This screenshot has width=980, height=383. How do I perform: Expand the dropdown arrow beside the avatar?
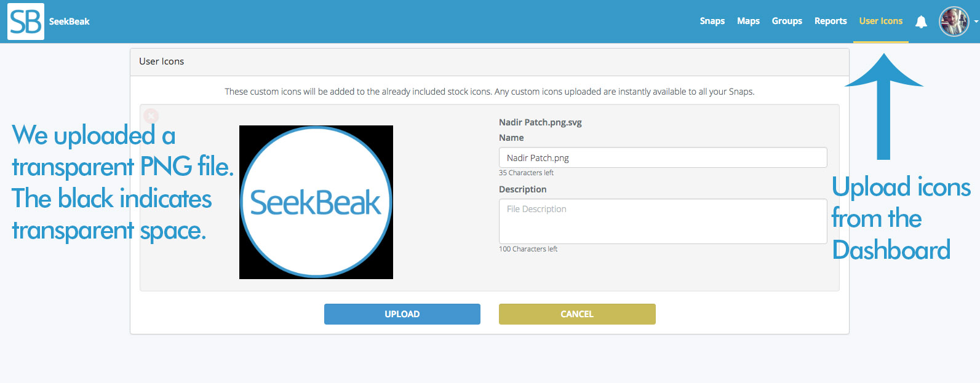(x=976, y=22)
